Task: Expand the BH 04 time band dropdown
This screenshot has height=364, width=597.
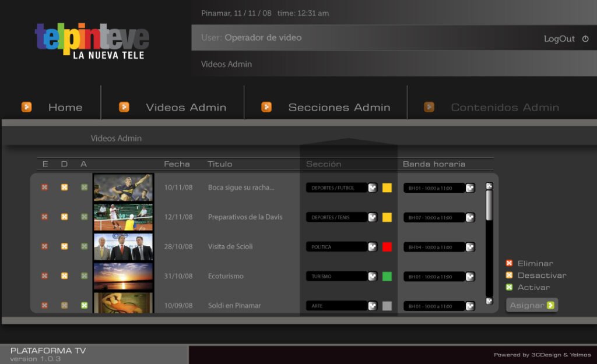Action: [470, 248]
